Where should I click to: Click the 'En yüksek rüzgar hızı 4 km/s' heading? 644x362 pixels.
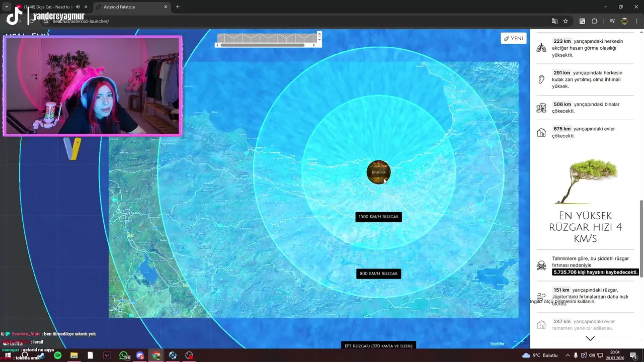click(586, 227)
